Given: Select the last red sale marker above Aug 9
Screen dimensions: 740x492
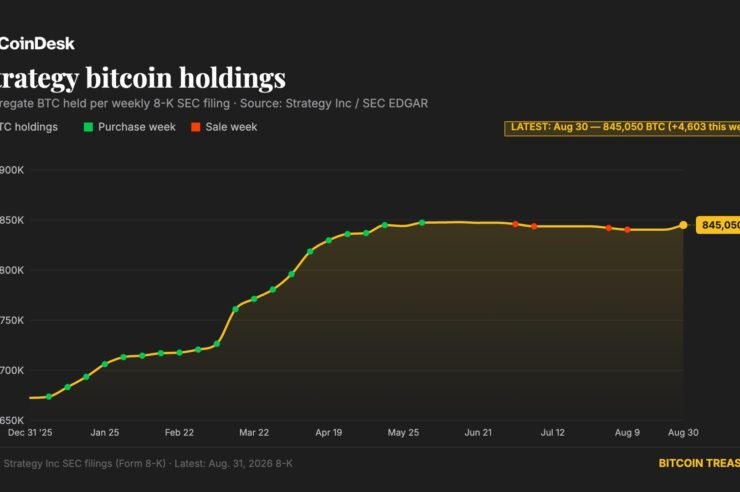Looking at the screenshot, I should (627, 230).
